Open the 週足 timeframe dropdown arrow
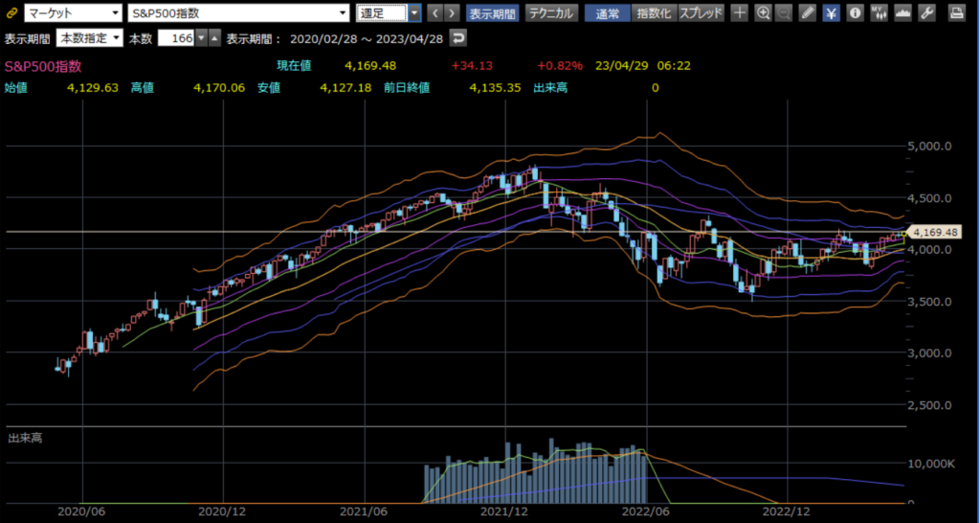The width and height of the screenshot is (980, 523). tap(414, 13)
